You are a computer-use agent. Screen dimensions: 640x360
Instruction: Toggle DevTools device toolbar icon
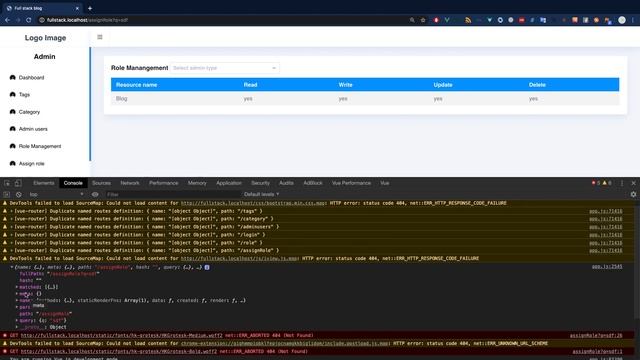(18, 183)
